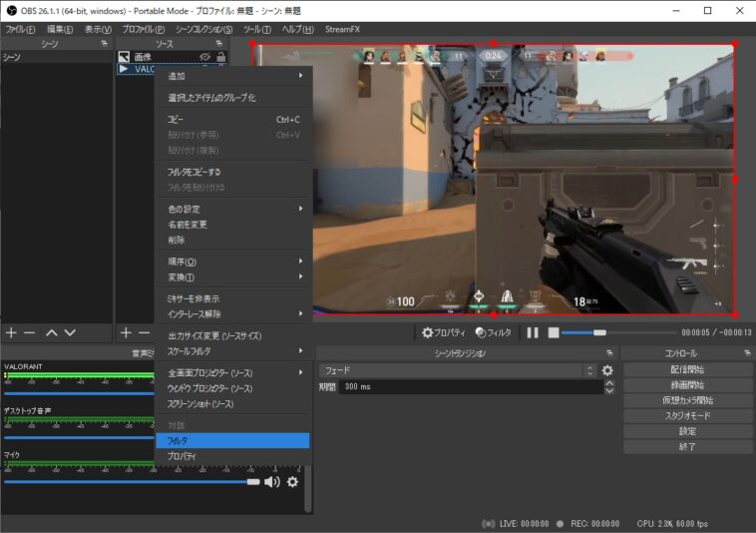Viewport: 756px width, 533px height.
Task: Undock the シーントランジション panel icon
Action: pos(609,353)
